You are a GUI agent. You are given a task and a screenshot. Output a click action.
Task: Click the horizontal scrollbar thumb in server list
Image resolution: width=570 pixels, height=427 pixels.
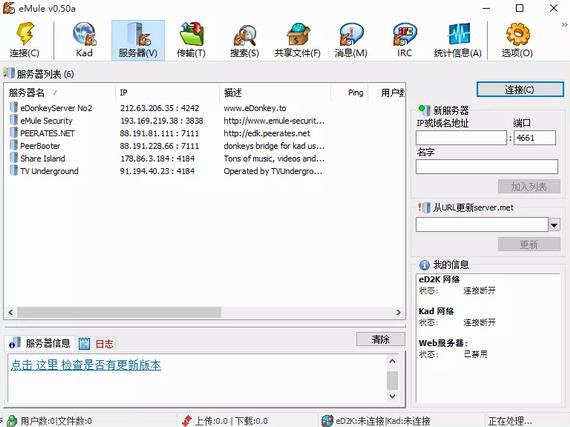(x=119, y=312)
